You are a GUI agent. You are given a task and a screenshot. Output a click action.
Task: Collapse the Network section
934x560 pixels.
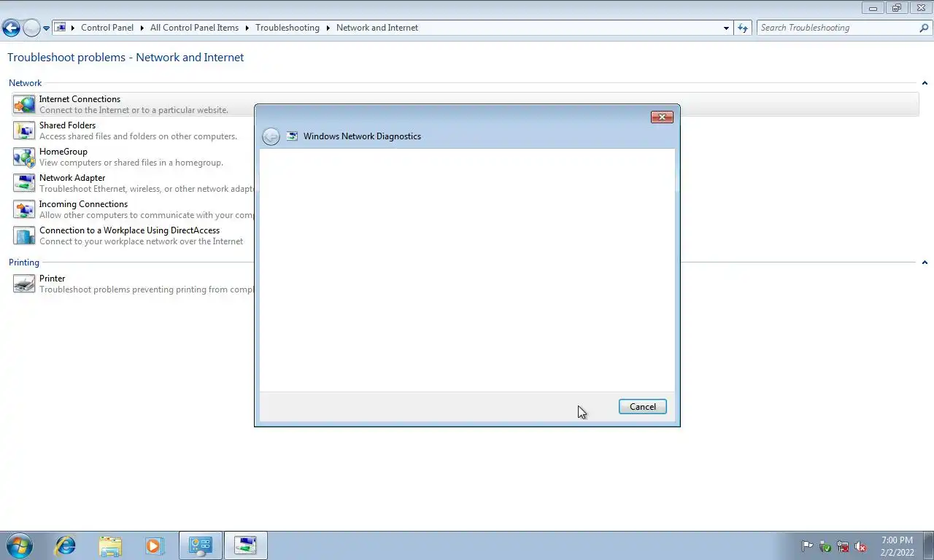pyautogui.click(x=925, y=83)
